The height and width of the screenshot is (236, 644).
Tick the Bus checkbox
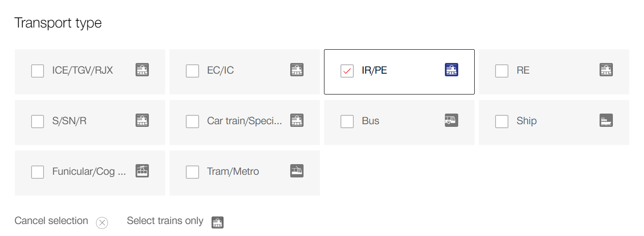(x=347, y=122)
